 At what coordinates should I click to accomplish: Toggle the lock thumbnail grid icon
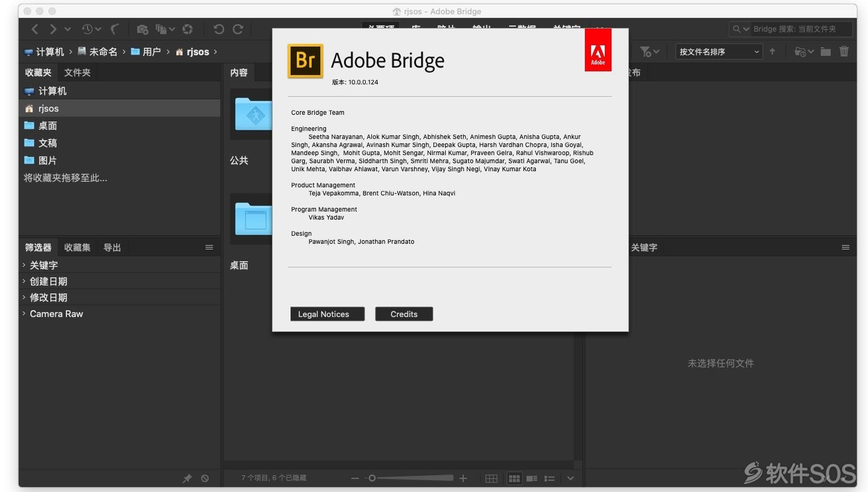491,478
